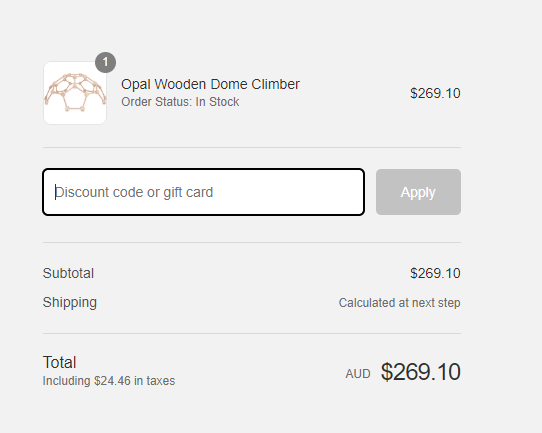Screen dimensions: 542x433
Task: Click the Total label
Action: coord(59,363)
